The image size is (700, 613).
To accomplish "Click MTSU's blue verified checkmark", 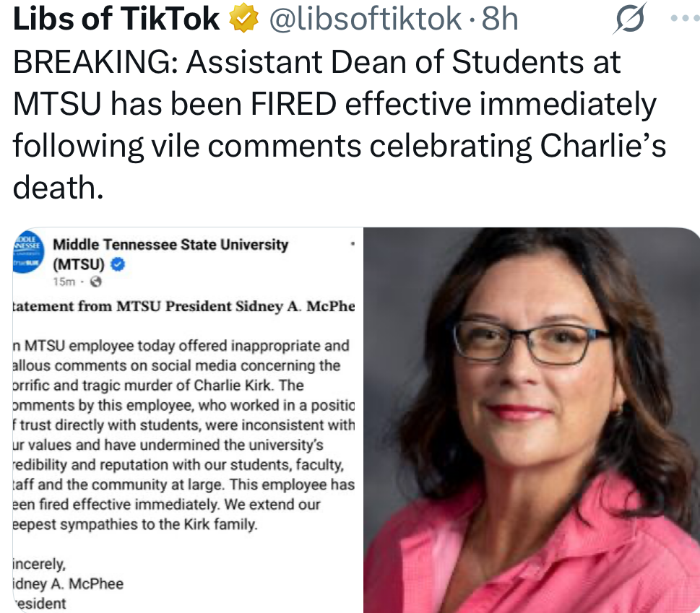I will [119, 264].
